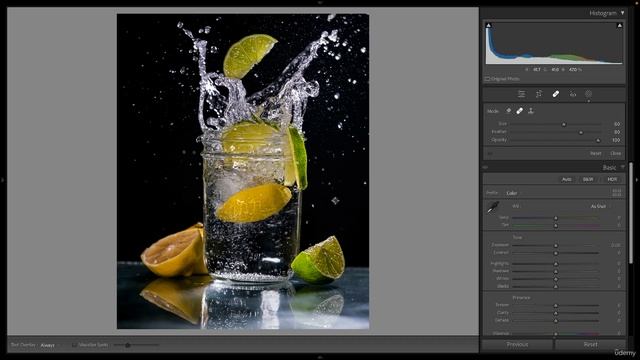
Task: Click the Auto tone button
Action: (567, 179)
